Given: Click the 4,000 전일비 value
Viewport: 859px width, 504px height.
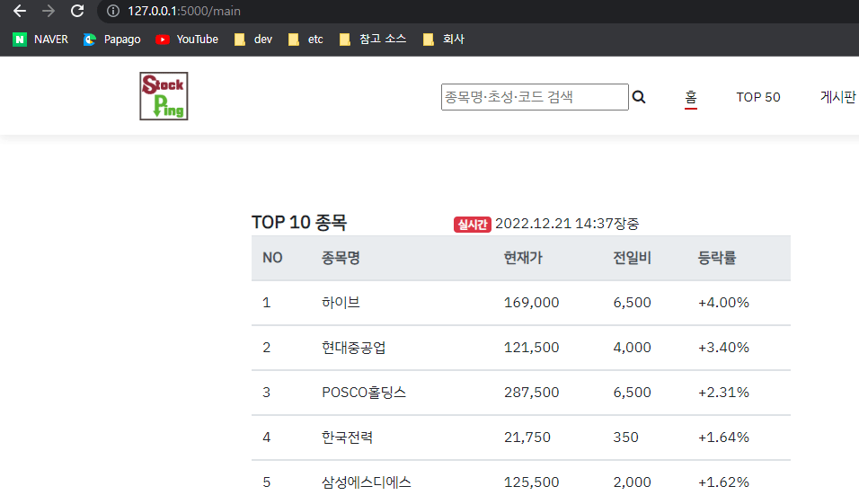Looking at the screenshot, I should coord(633,348).
